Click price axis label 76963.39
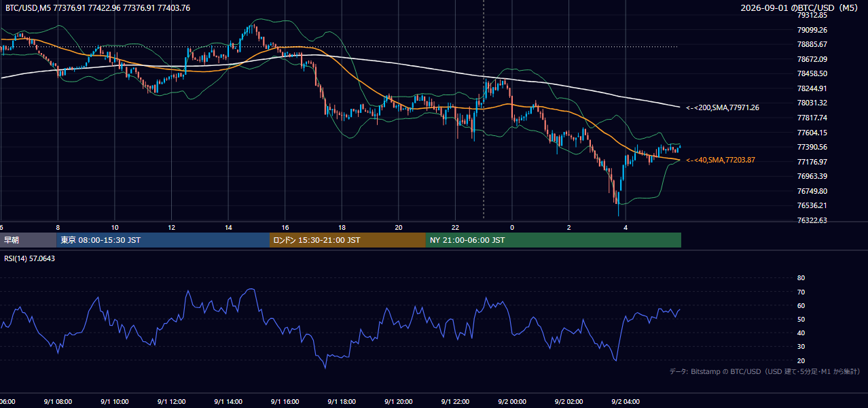The image size is (868, 408). click(x=812, y=176)
